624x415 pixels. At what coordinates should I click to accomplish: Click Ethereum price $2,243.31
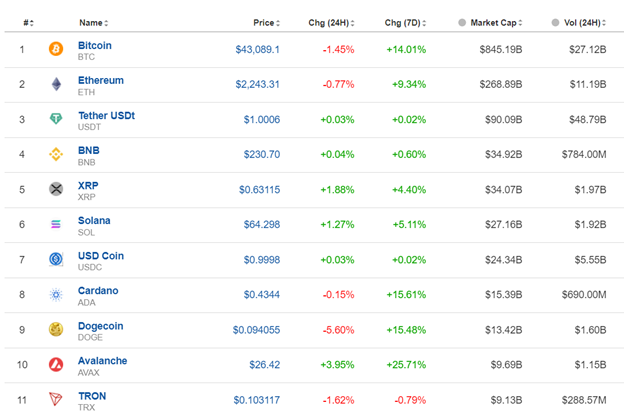[257, 84]
